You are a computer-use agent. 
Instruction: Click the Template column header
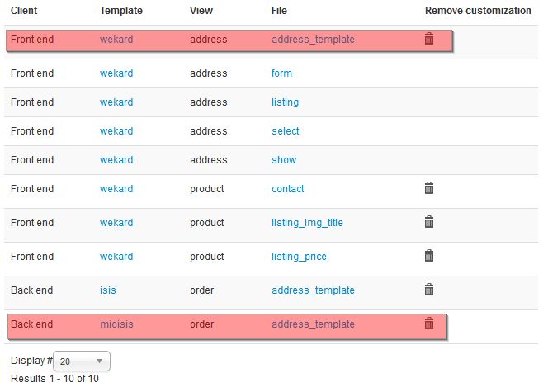(121, 11)
